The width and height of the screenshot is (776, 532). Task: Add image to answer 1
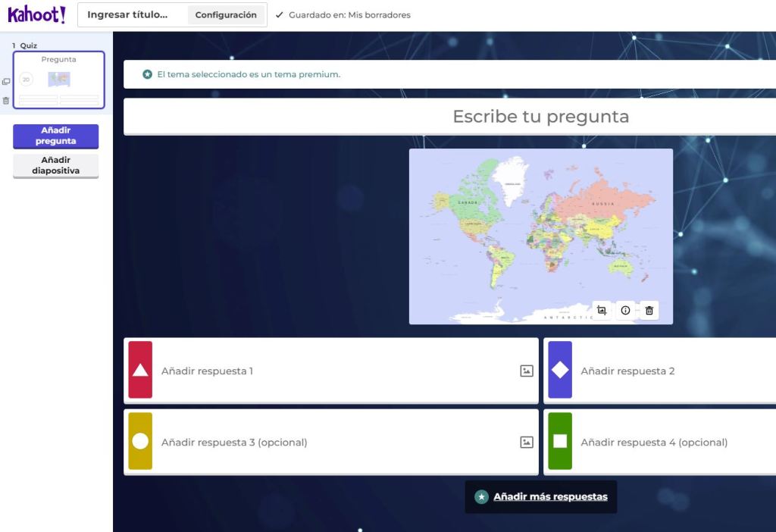527,371
